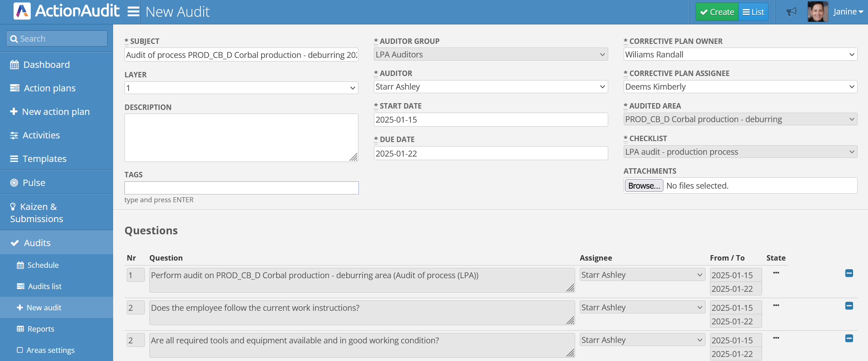The height and width of the screenshot is (361, 868).
Task: Open the megaphone announcements icon
Action: tap(791, 12)
